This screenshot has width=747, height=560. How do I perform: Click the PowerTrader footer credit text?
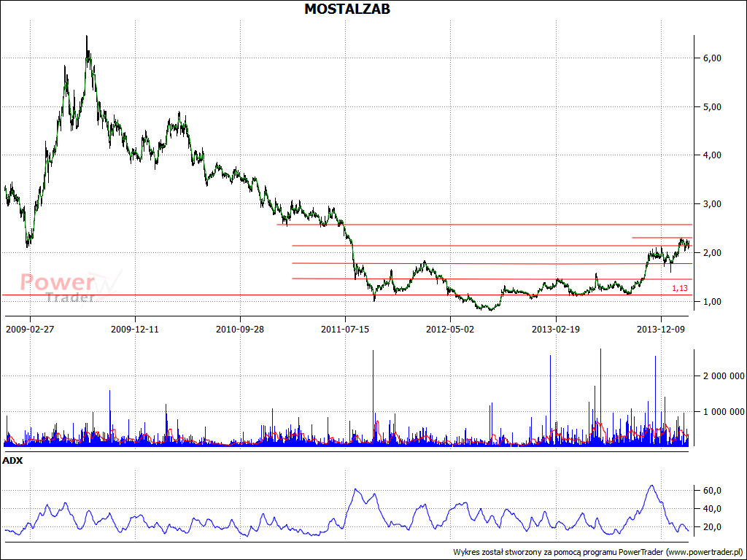[598, 552]
